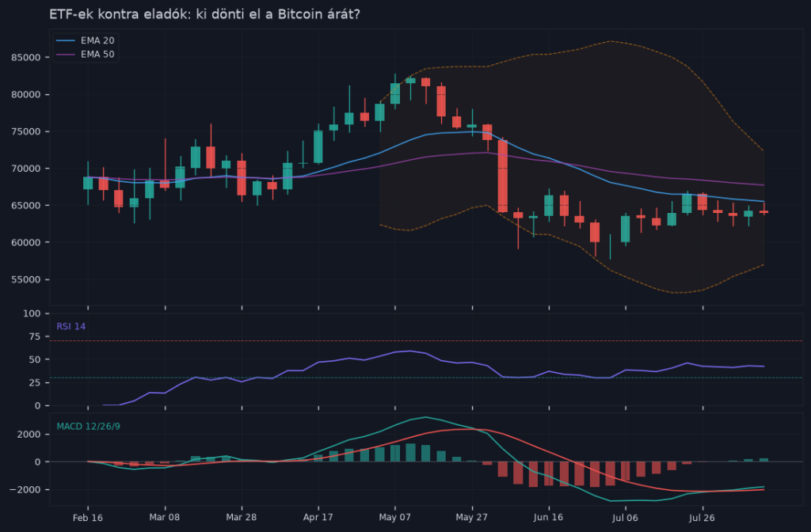Click the 70000 price axis label
This screenshot has width=811, height=532.
click(x=26, y=169)
